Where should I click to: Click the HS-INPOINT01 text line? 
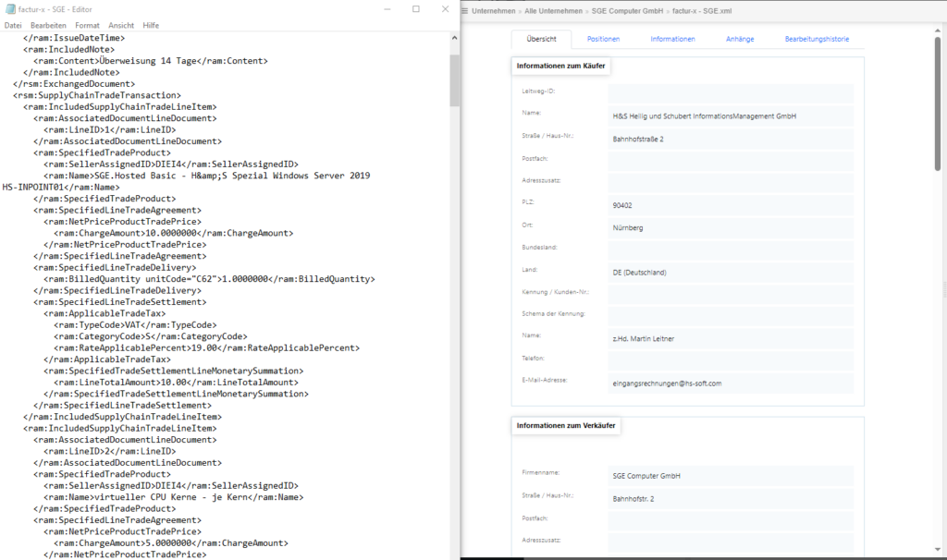click(61, 187)
